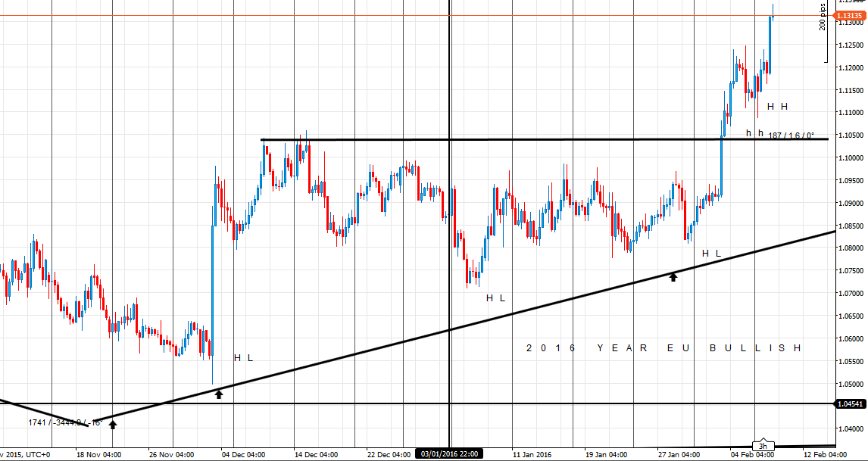Click the 12 Feb 04:00 time axis label
The height and width of the screenshot is (461, 868).
tap(825, 455)
